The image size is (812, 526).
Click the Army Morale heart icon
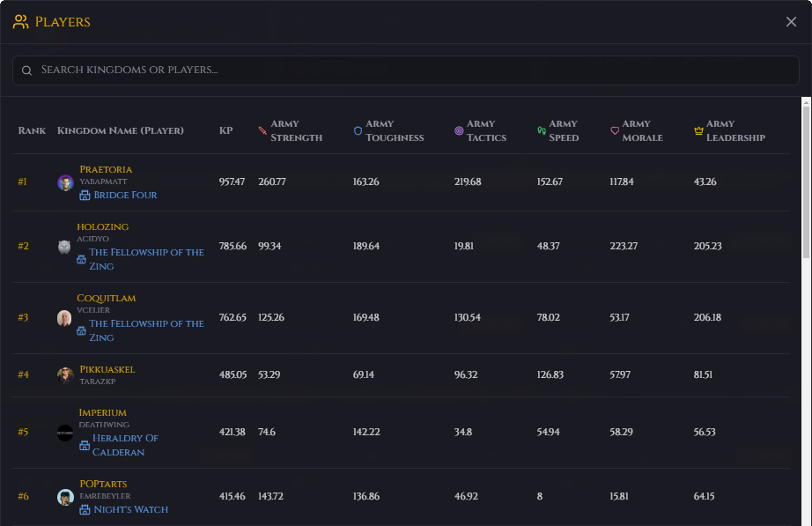click(x=615, y=130)
